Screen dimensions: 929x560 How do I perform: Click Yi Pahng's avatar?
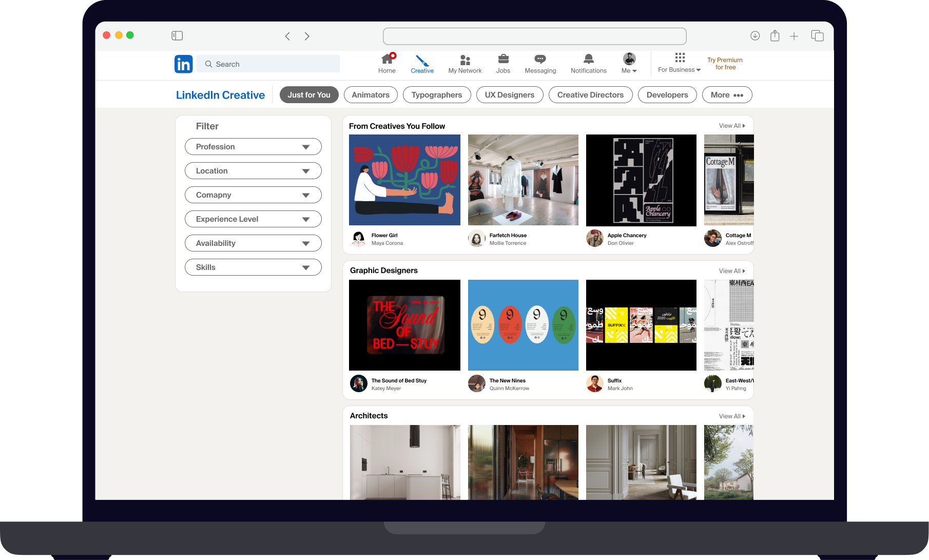tap(713, 383)
